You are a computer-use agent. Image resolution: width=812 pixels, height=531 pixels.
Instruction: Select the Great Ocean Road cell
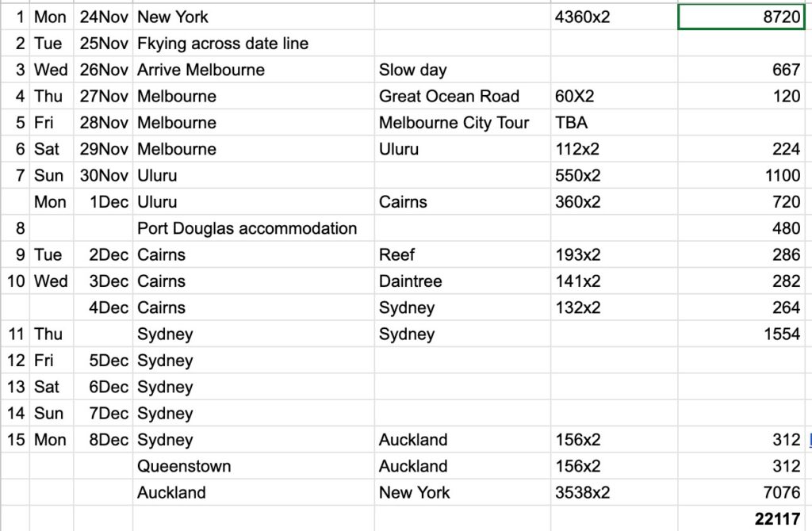[449, 96]
